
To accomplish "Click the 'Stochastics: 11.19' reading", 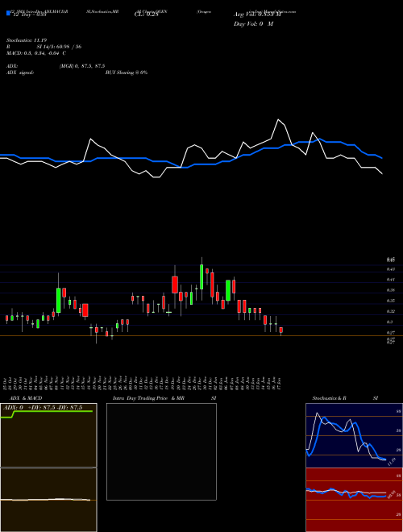I will click(26, 40).
